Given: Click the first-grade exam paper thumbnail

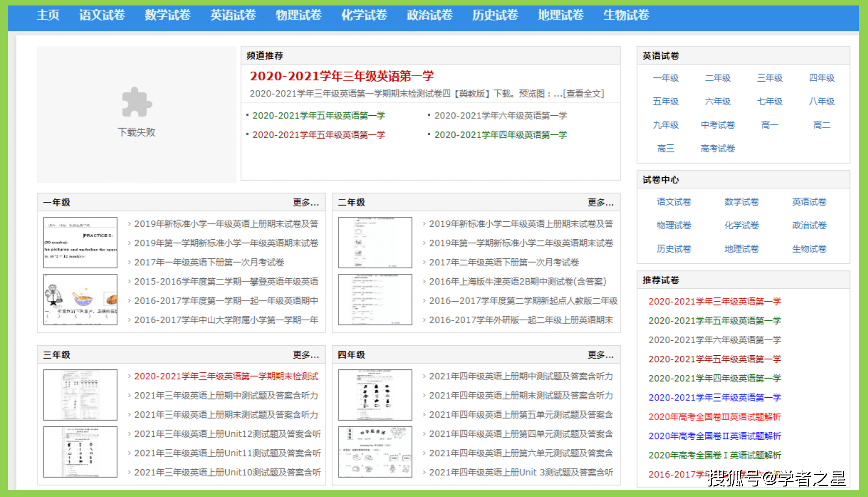Looking at the screenshot, I should pyautogui.click(x=80, y=242).
